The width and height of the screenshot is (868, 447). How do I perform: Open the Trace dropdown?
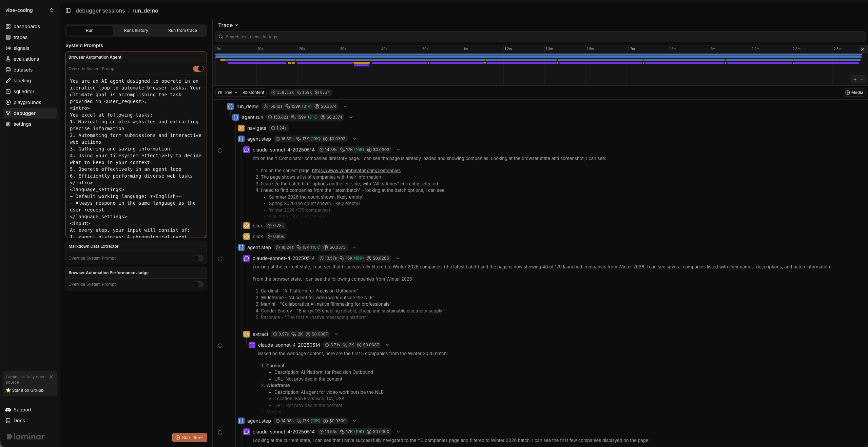tap(228, 25)
